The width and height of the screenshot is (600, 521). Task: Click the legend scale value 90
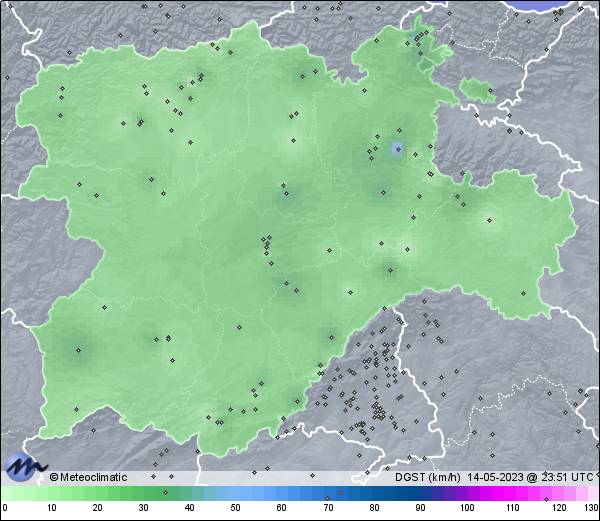420,508
